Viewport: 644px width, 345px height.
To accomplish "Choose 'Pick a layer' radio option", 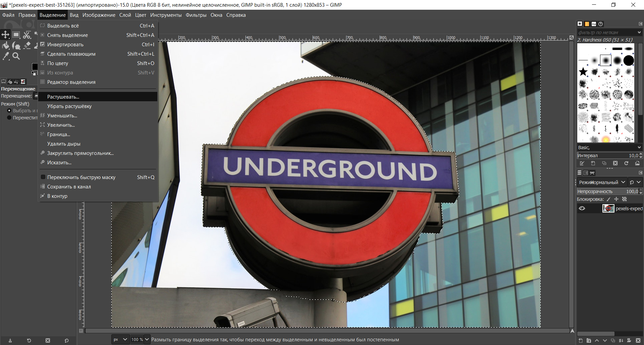I will (x=9, y=111).
